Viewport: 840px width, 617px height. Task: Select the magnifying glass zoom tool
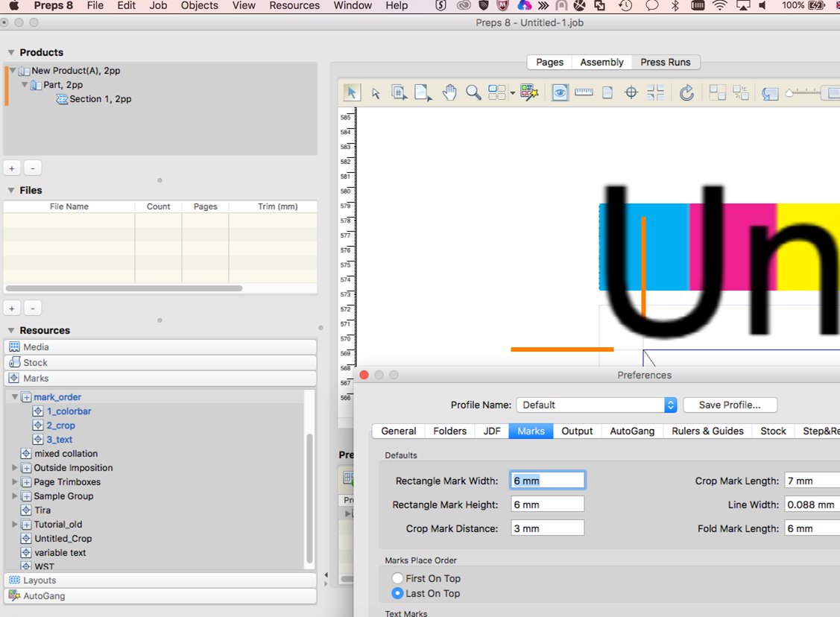coord(473,92)
